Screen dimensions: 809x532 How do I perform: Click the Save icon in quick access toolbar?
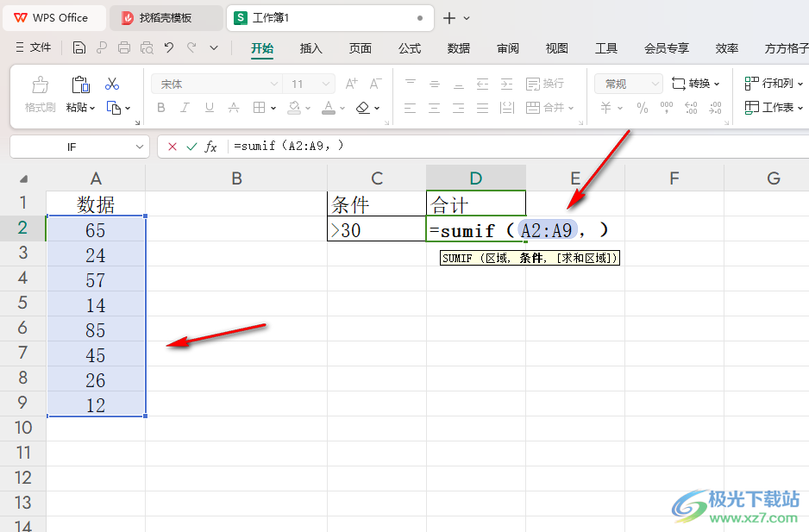tap(79, 48)
